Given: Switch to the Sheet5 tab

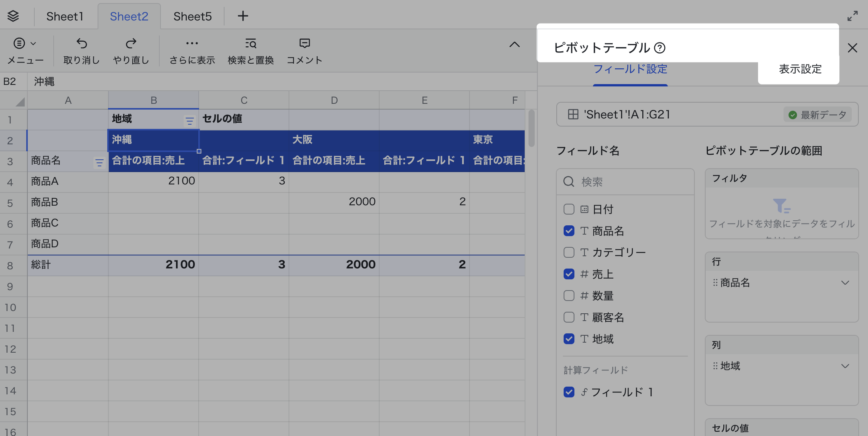Looking at the screenshot, I should tap(192, 16).
